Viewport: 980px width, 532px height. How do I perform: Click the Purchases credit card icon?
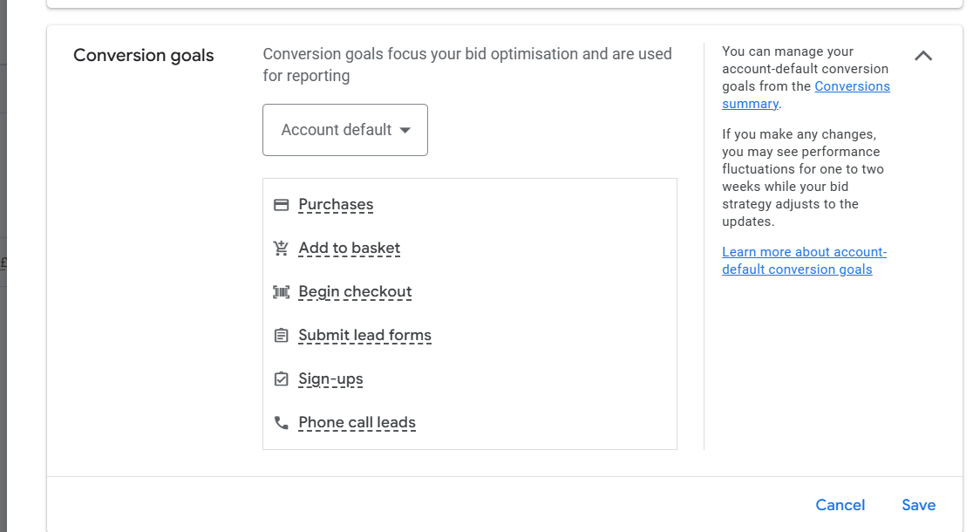tap(281, 205)
